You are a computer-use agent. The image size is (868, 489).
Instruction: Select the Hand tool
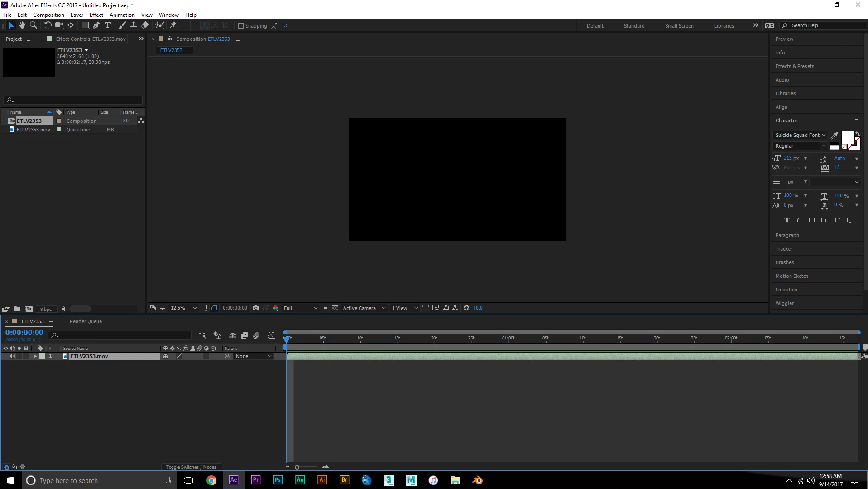click(x=22, y=25)
